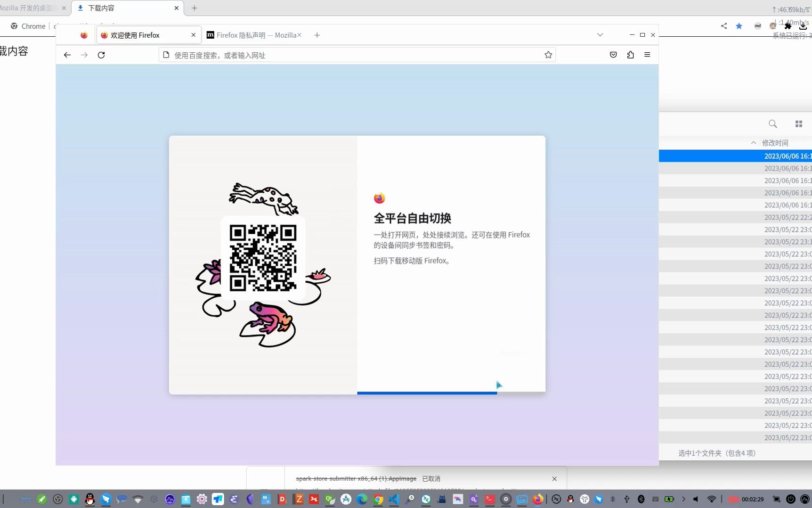
Task: Select the highlighted 2023/06/06 file row
Action: (x=735, y=156)
